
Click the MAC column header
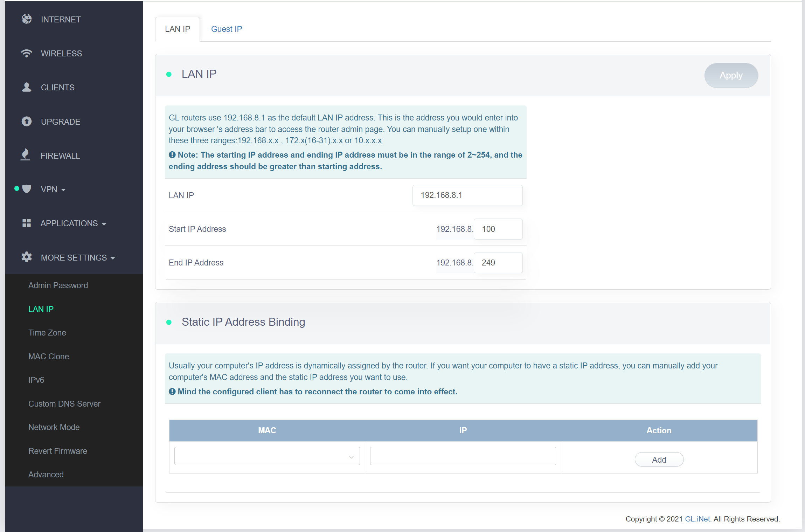point(267,430)
